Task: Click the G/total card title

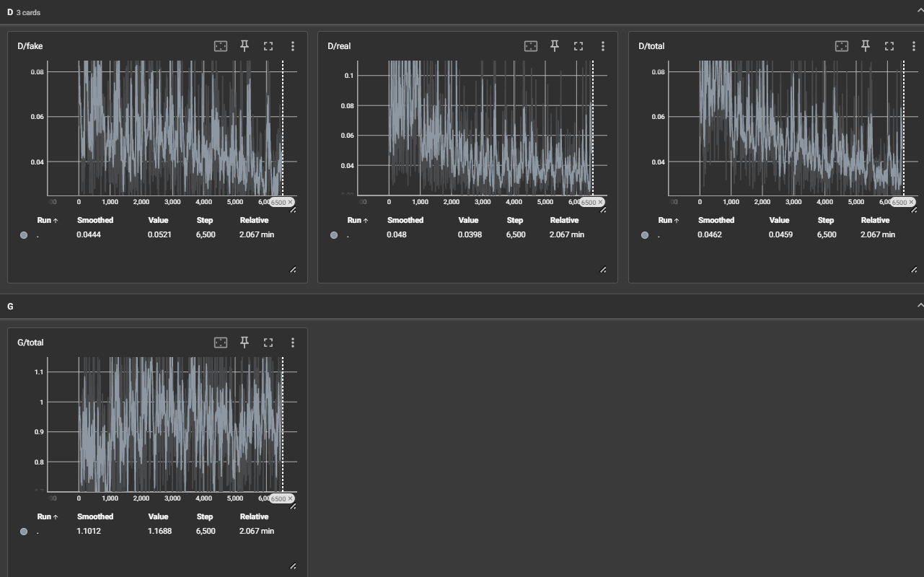Action: tap(30, 343)
